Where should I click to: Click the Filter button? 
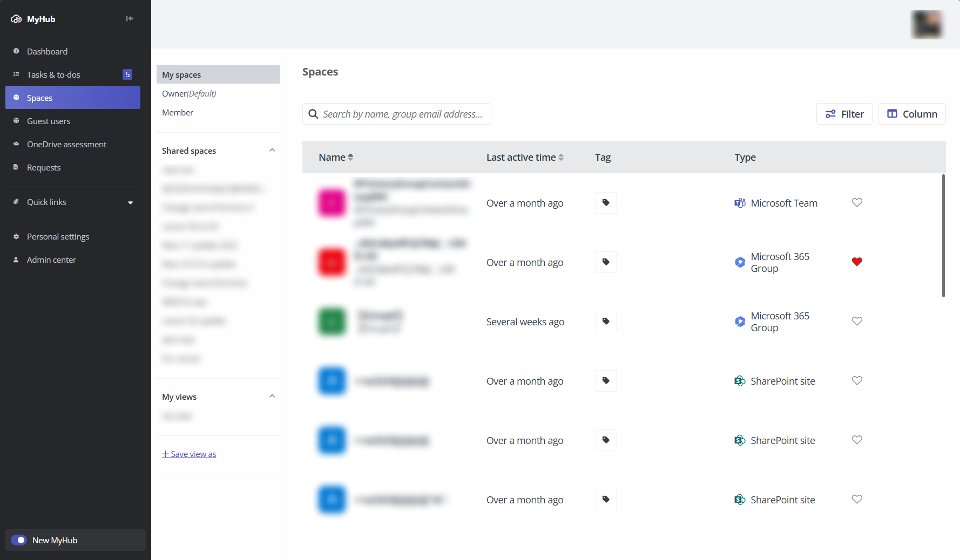tap(844, 114)
